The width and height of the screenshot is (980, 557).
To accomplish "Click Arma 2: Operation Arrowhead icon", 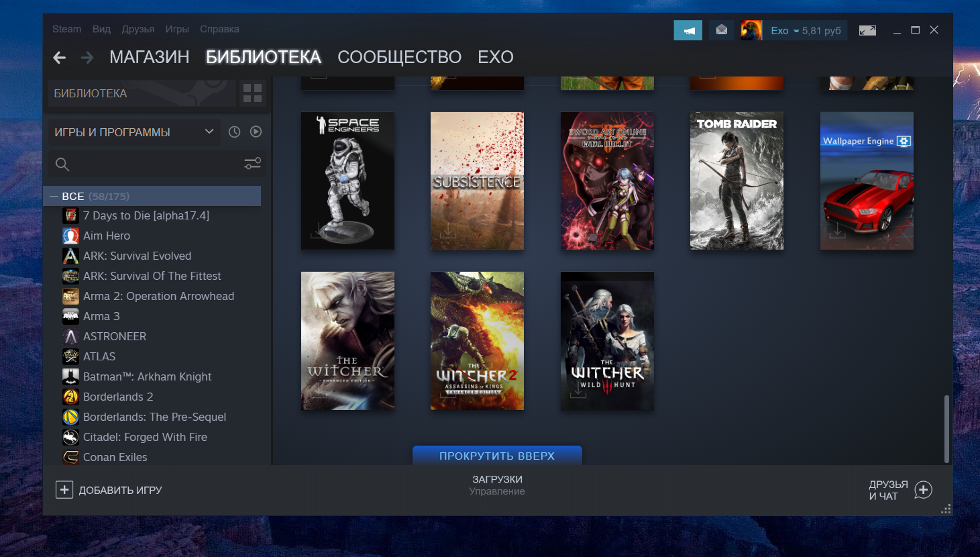I will (x=70, y=296).
